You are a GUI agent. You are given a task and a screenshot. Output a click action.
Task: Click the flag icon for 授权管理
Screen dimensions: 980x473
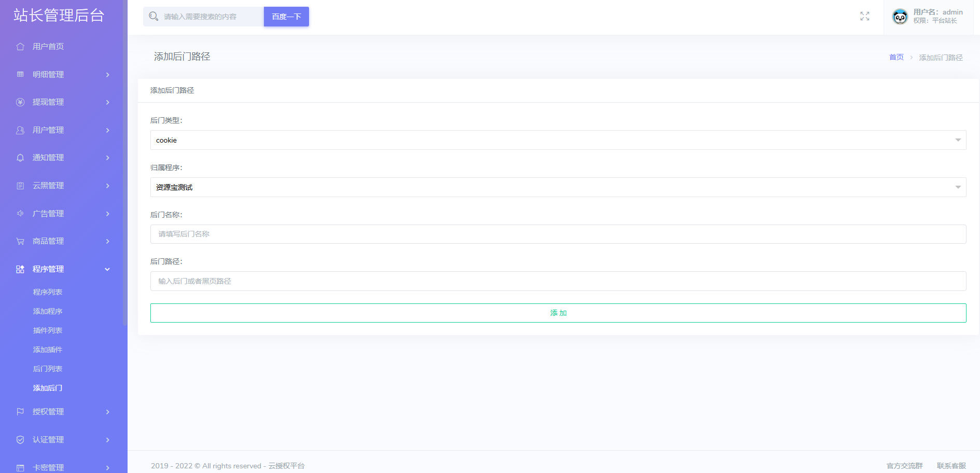[x=20, y=412]
